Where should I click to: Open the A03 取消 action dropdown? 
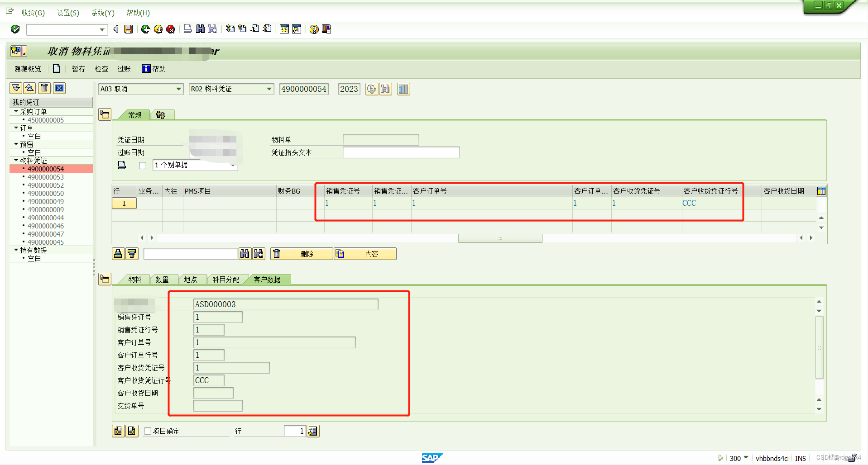point(178,89)
